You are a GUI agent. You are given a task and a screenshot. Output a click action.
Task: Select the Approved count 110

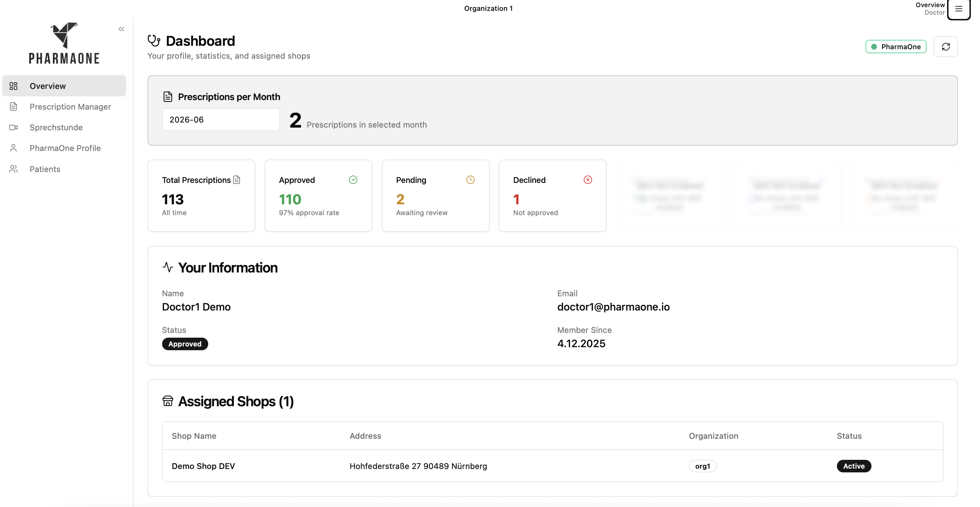click(x=290, y=199)
